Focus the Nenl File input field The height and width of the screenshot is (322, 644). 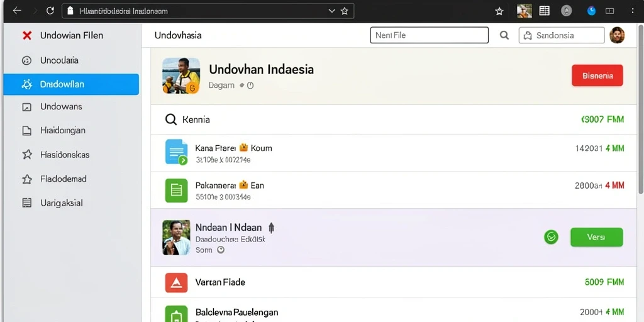[429, 35]
